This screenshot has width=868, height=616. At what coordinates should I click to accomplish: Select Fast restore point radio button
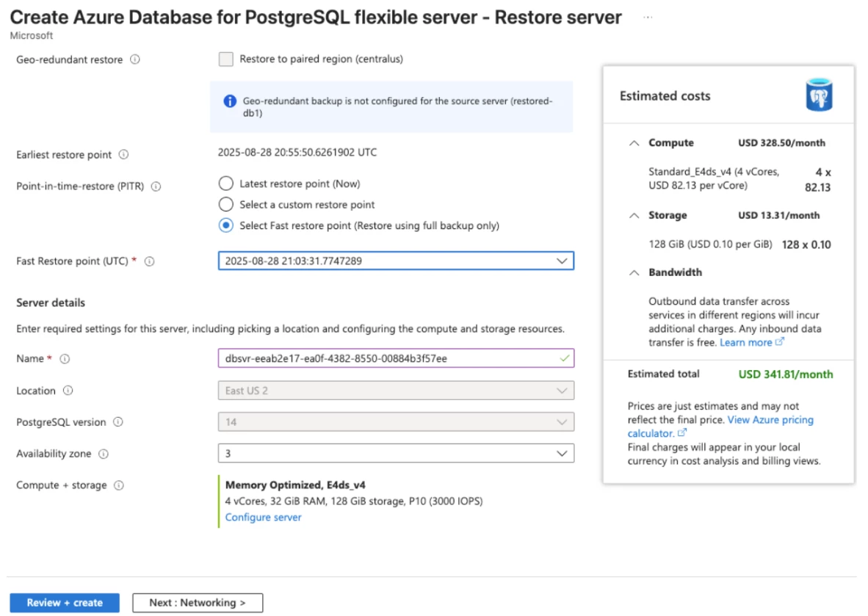coord(226,226)
